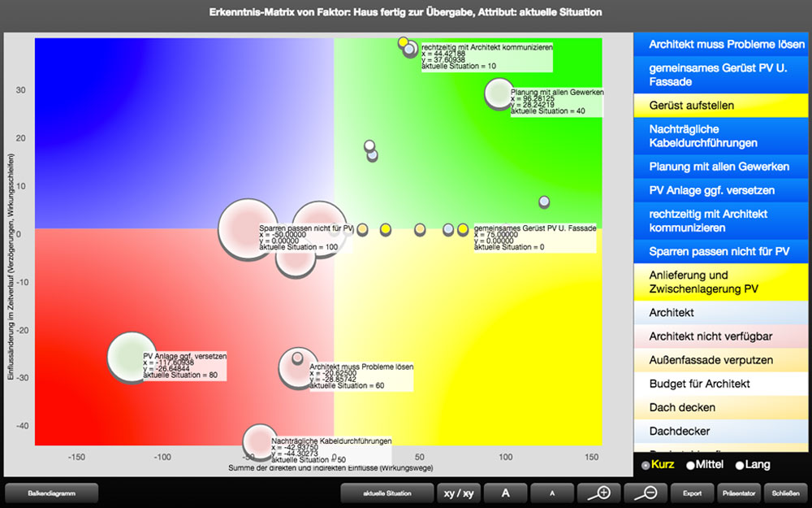The height and width of the screenshot is (508, 812).
Task: Select 'Architekt muss Probleme lösen' list item
Action: pos(721,44)
